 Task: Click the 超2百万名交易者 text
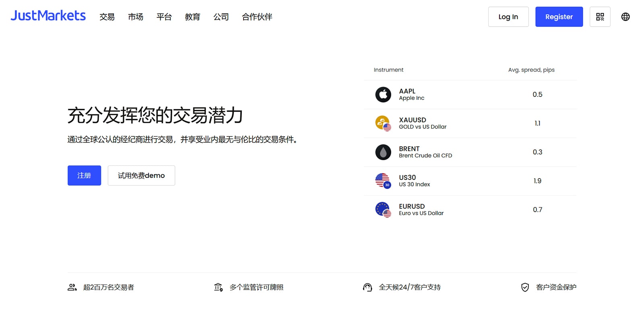[x=109, y=287]
